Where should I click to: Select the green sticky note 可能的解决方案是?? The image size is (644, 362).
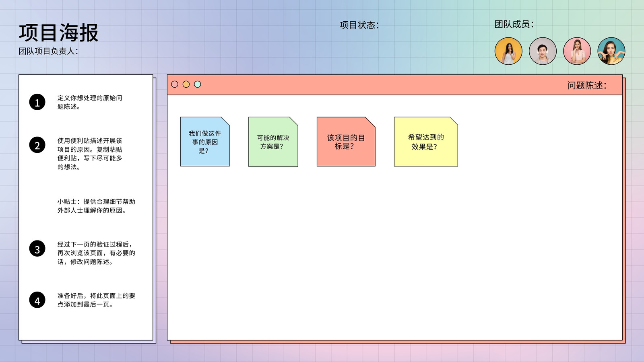click(273, 142)
